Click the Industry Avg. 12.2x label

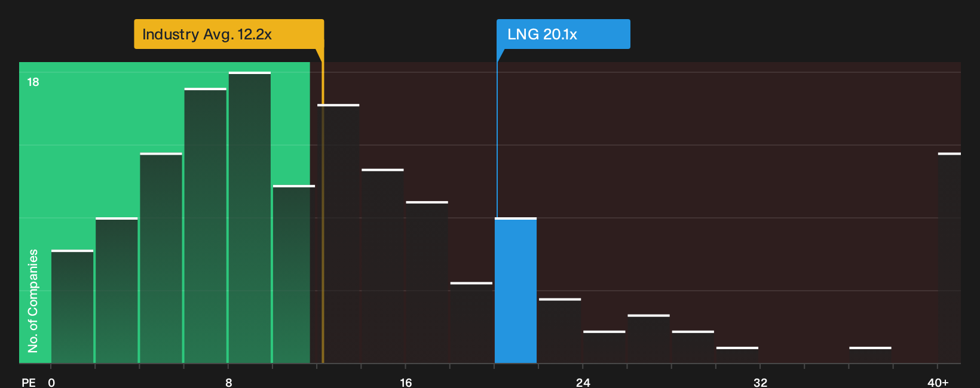point(229,34)
